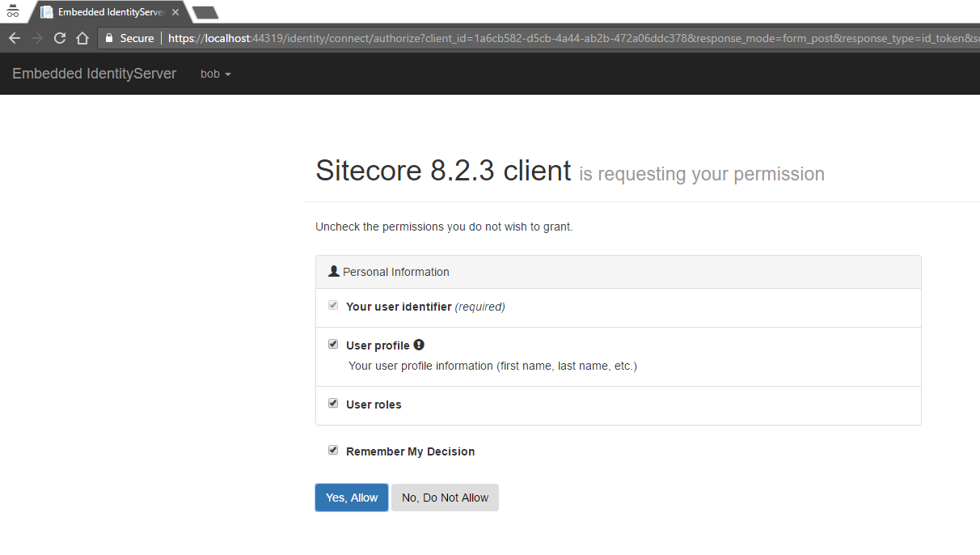This screenshot has height=555, width=980.
Task: Click the No, Do Not Allow button
Action: click(445, 498)
